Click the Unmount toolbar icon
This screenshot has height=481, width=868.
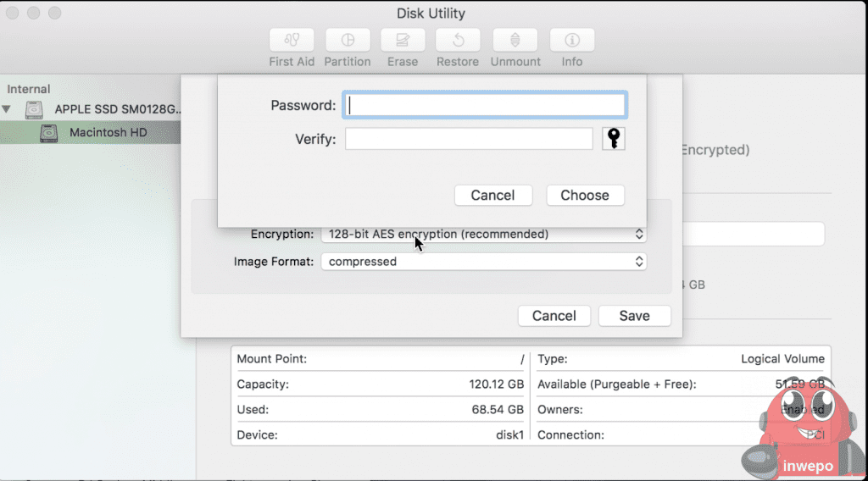tap(516, 40)
